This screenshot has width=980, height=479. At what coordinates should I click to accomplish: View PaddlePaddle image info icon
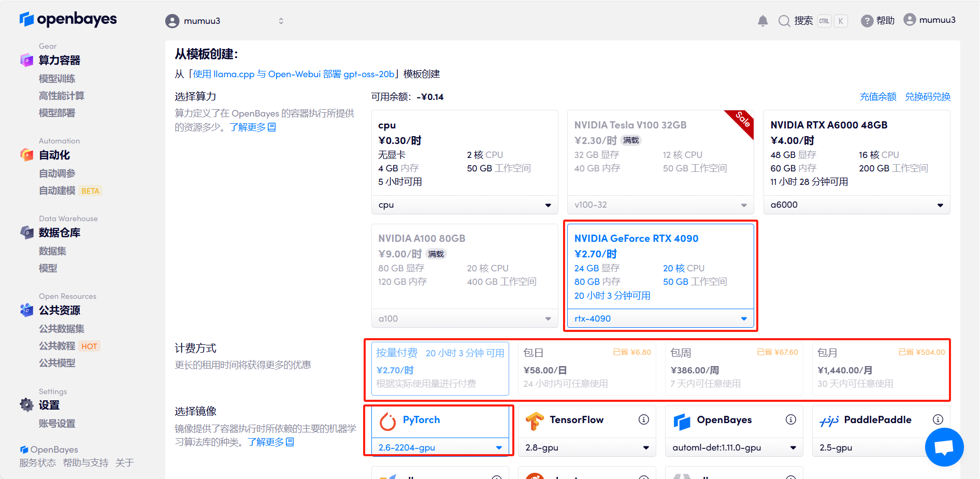click(x=938, y=419)
